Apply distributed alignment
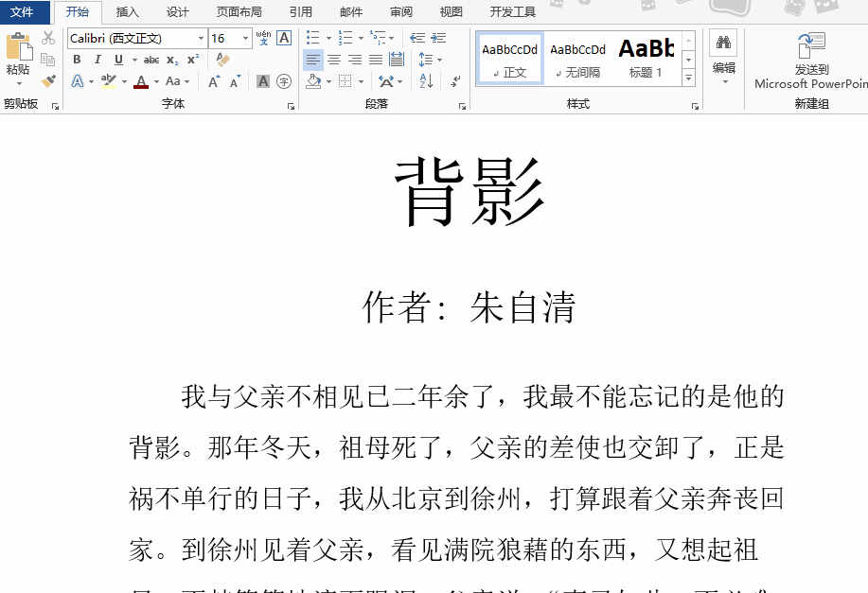The width and height of the screenshot is (868, 593). coord(397,60)
